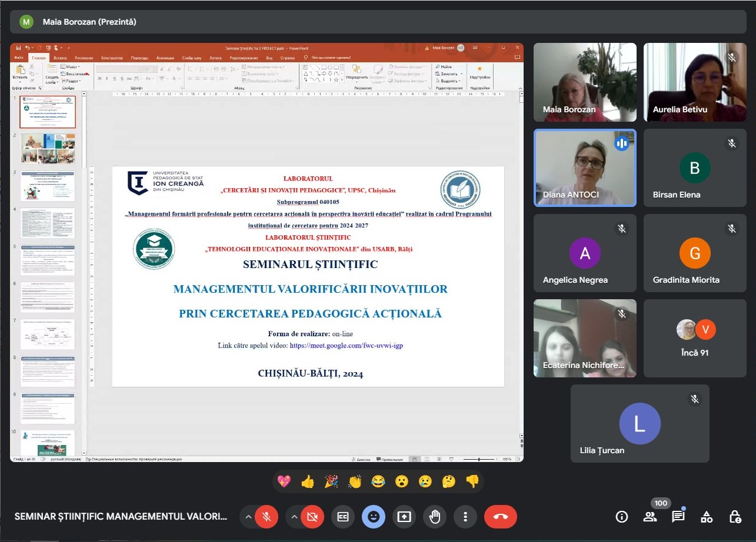Expand microphone options chevron
The height and width of the screenshot is (542, 756).
pyautogui.click(x=248, y=517)
